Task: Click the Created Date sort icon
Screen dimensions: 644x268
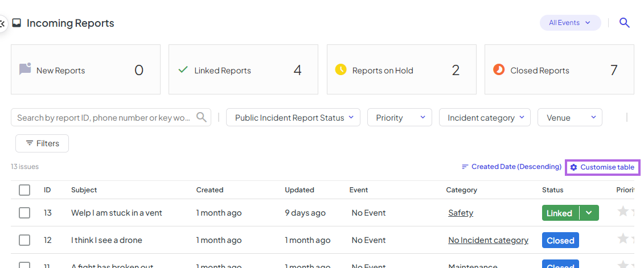Action: pyautogui.click(x=465, y=167)
